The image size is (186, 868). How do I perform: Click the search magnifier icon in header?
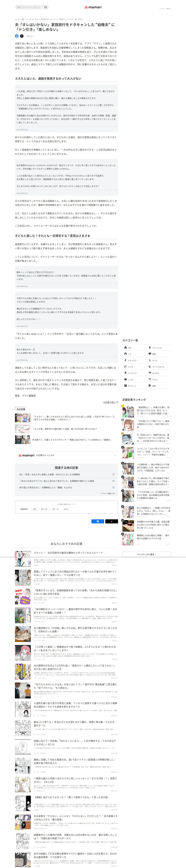(46, 7)
